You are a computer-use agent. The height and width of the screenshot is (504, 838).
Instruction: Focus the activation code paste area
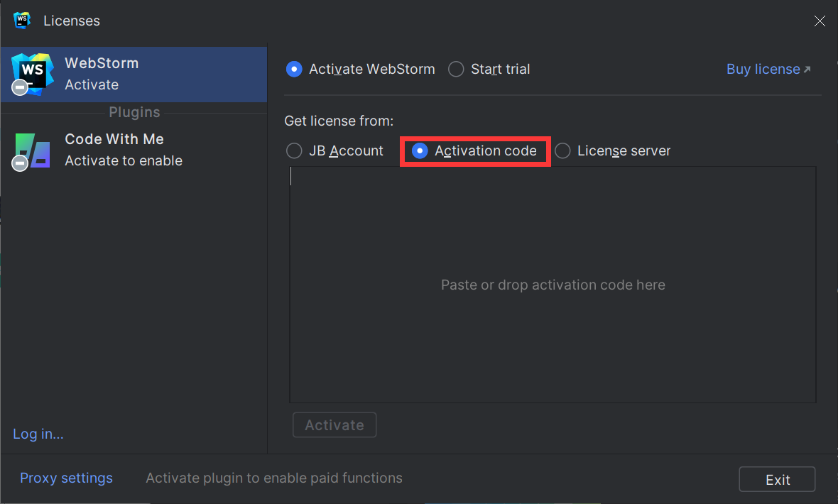553,285
